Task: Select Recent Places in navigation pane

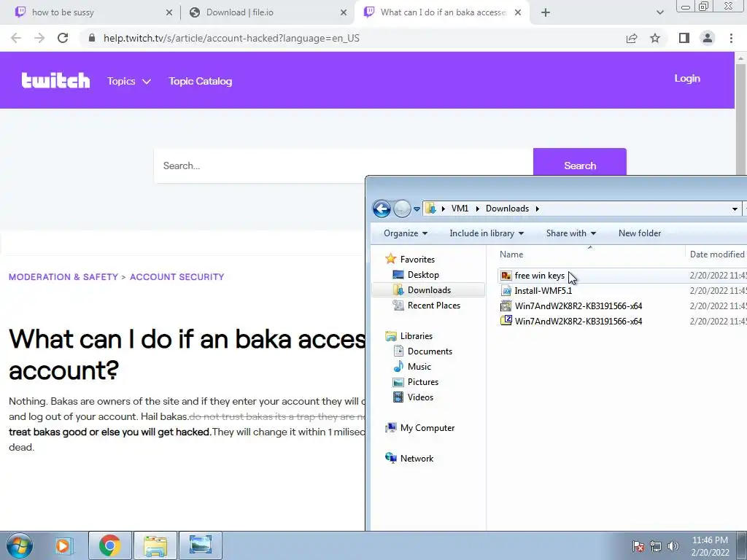Action: coord(433,306)
